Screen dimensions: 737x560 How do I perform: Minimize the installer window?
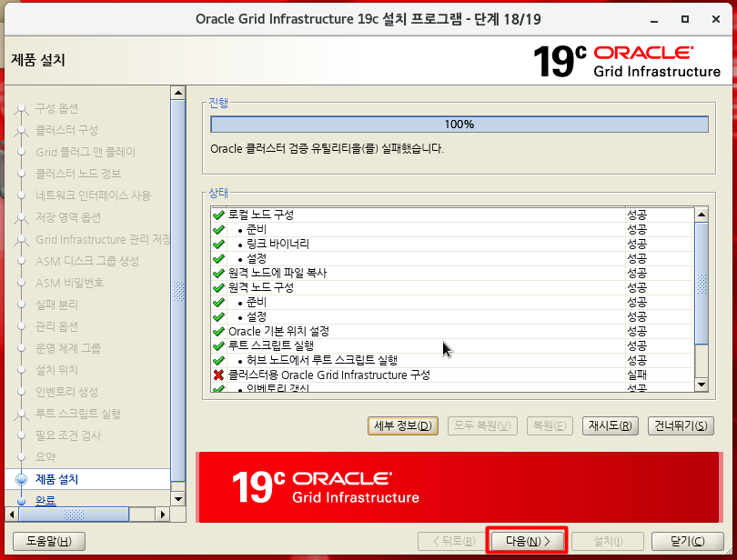coord(654,20)
